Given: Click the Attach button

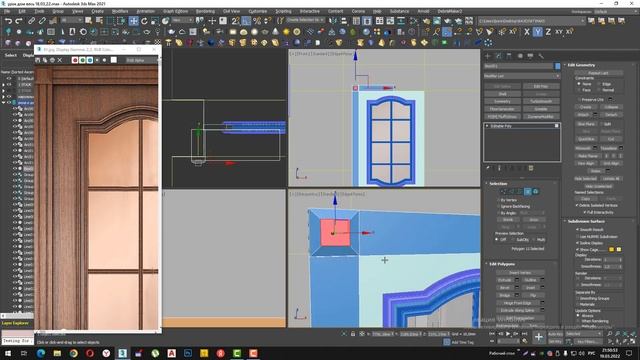Looking at the screenshot, I should pyautogui.click(x=583, y=115).
